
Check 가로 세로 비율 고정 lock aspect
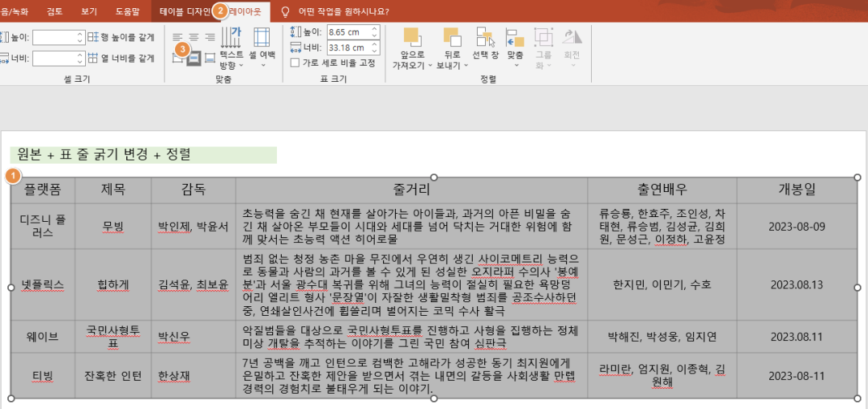click(295, 62)
